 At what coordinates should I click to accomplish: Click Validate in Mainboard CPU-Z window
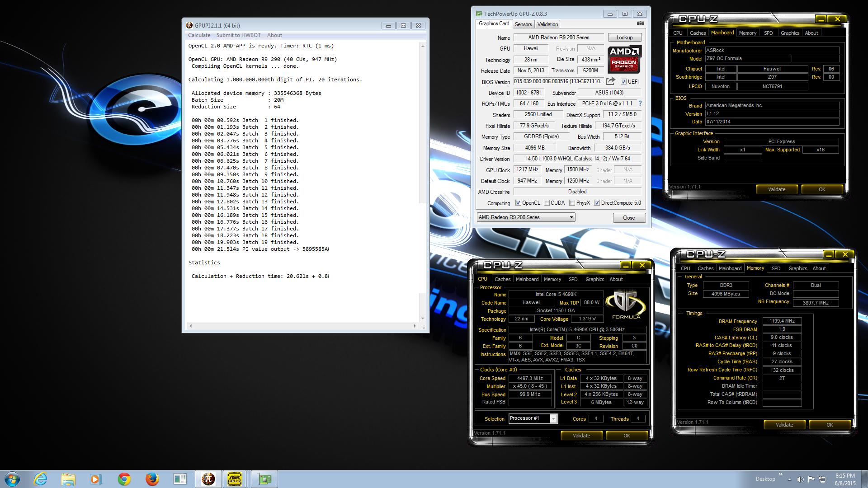(x=777, y=189)
